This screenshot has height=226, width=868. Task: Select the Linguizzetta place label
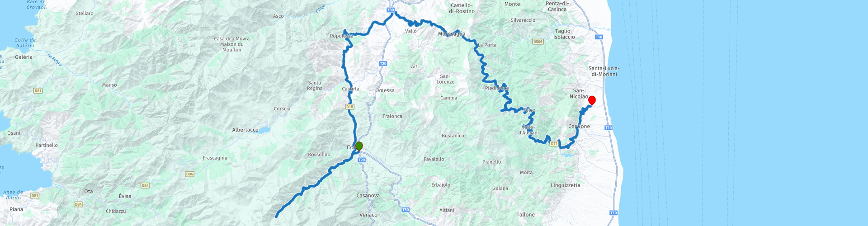point(566,185)
